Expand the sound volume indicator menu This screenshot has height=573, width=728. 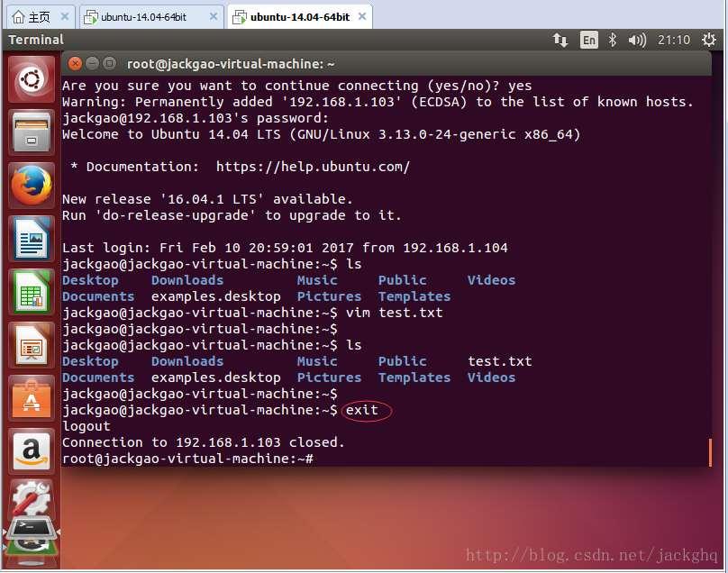point(637,40)
